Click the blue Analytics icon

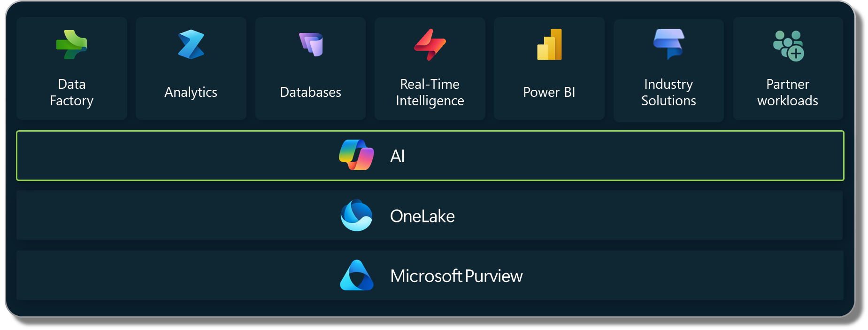click(x=191, y=45)
